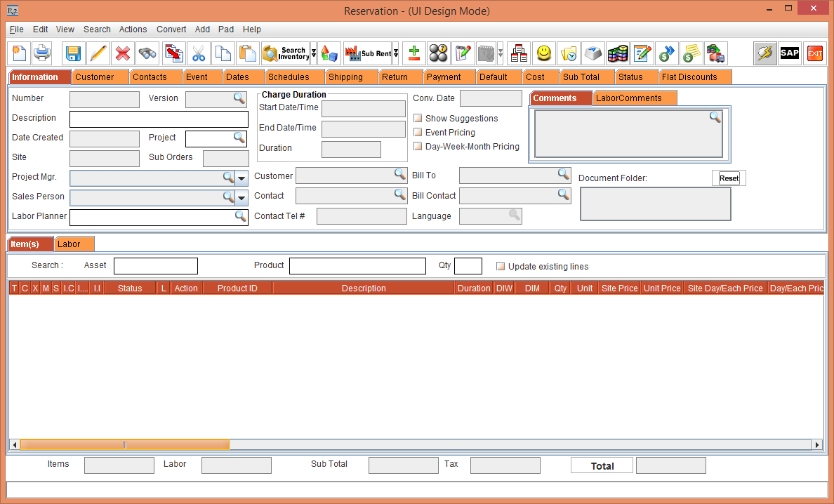The width and height of the screenshot is (834, 504).
Task: Click the Asset search input field
Action: [x=156, y=266]
